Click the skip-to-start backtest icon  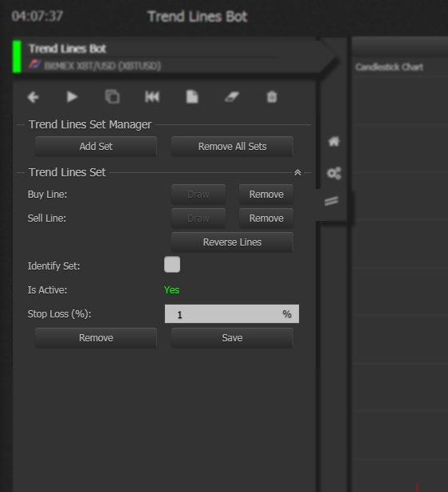coord(152,96)
